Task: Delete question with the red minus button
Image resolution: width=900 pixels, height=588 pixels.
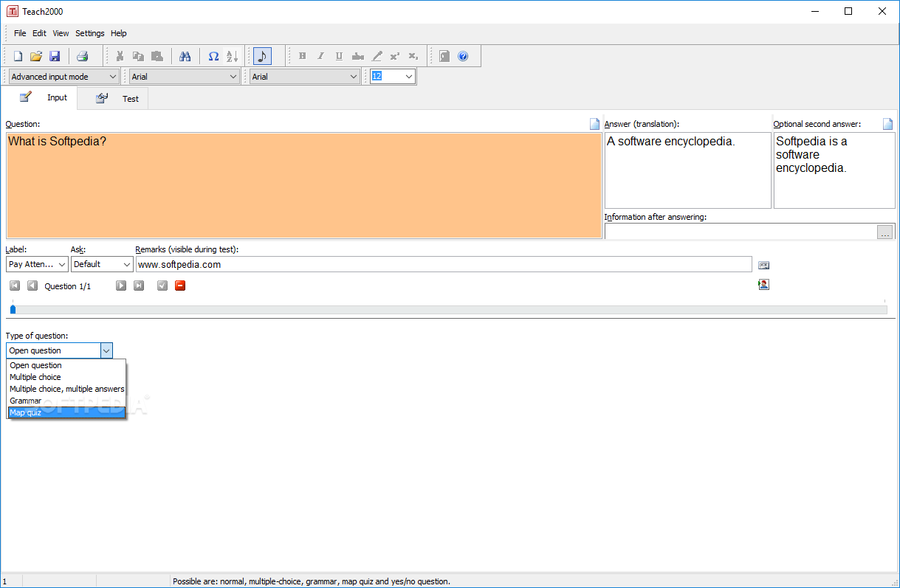Action: [x=180, y=286]
